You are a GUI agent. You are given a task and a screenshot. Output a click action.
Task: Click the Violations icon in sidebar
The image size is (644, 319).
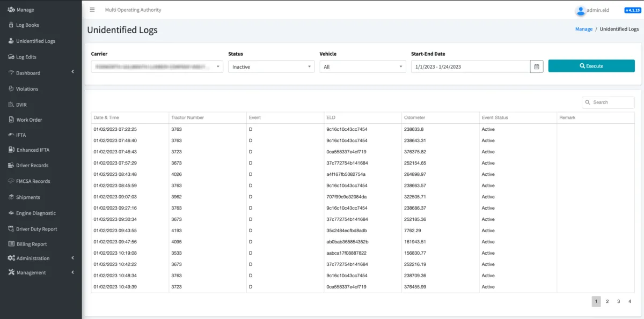[11, 88]
